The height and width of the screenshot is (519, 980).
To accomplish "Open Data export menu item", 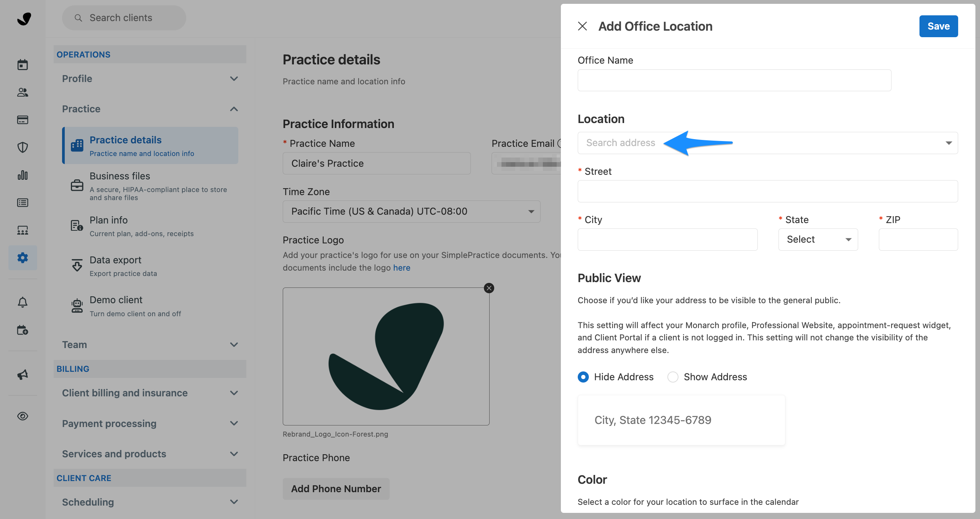I will pos(151,266).
